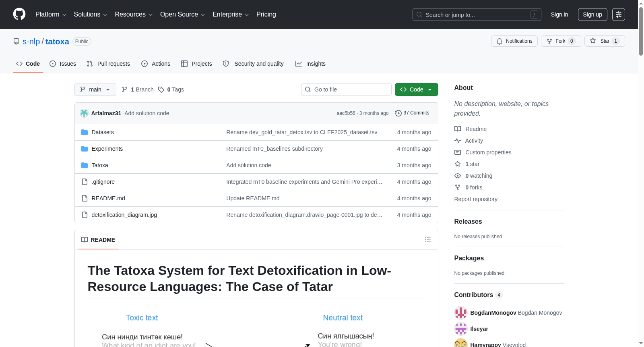The width and height of the screenshot is (644, 347).
Task: Click the command palette icon in header
Action: pos(618,15)
